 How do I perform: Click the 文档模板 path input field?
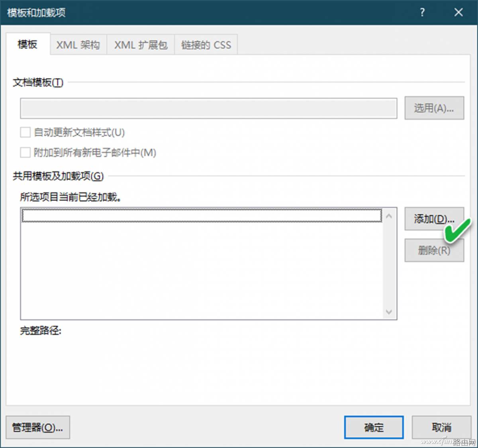point(208,108)
